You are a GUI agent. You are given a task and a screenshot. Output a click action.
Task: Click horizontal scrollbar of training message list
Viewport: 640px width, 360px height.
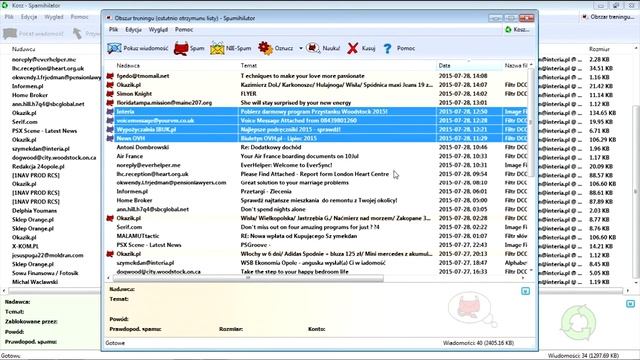coord(248,278)
